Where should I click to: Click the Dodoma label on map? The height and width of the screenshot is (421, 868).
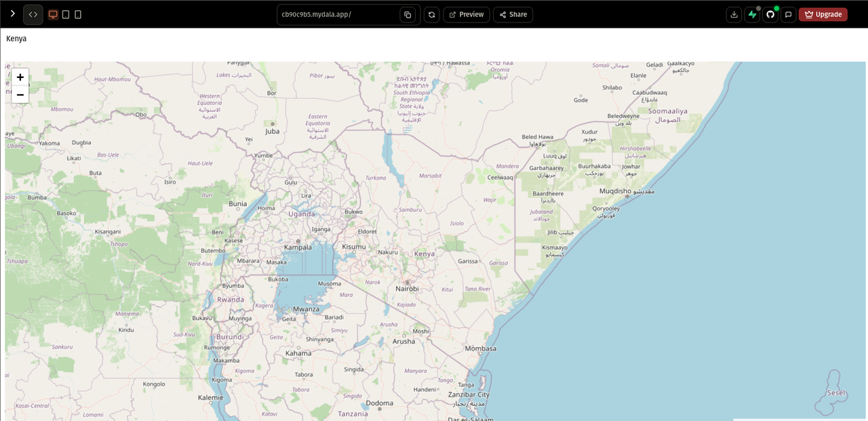click(x=380, y=403)
